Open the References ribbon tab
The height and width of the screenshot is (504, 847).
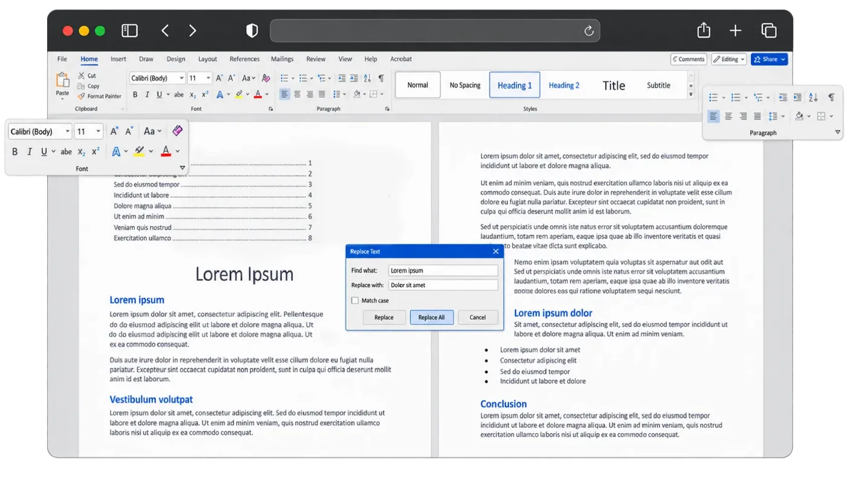coord(244,59)
